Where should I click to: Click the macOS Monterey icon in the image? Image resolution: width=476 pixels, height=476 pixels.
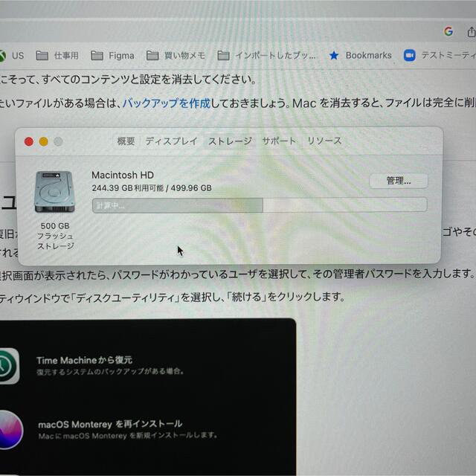[11, 430]
